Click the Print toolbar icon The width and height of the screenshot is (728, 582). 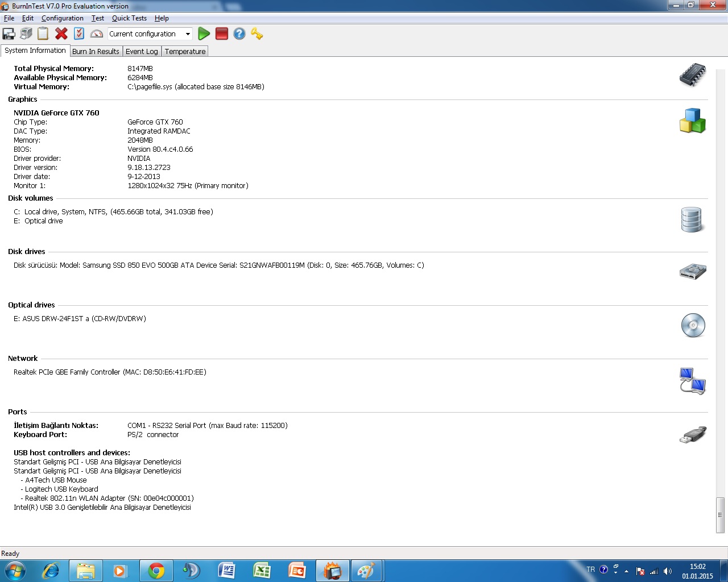click(x=26, y=34)
